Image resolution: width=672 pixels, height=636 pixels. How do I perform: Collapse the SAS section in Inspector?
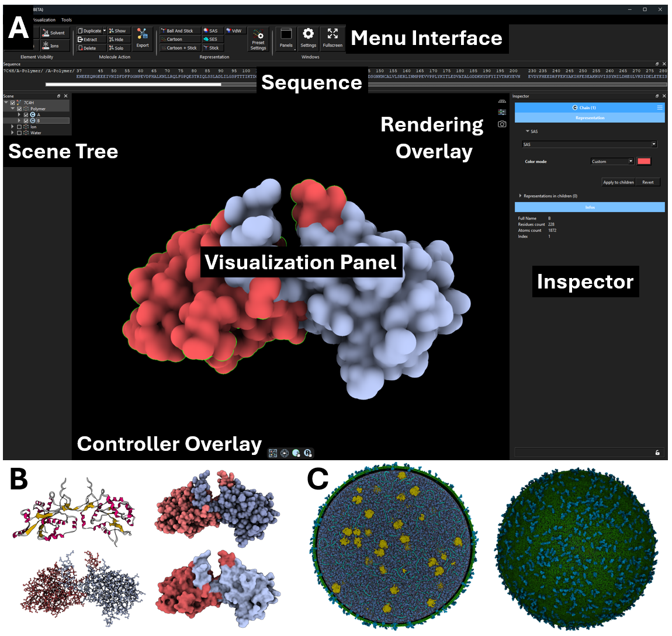[528, 131]
